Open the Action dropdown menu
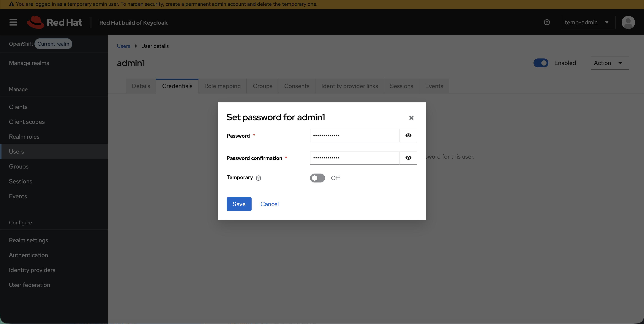Viewport: 644px width, 324px height. click(x=610, y=63)
